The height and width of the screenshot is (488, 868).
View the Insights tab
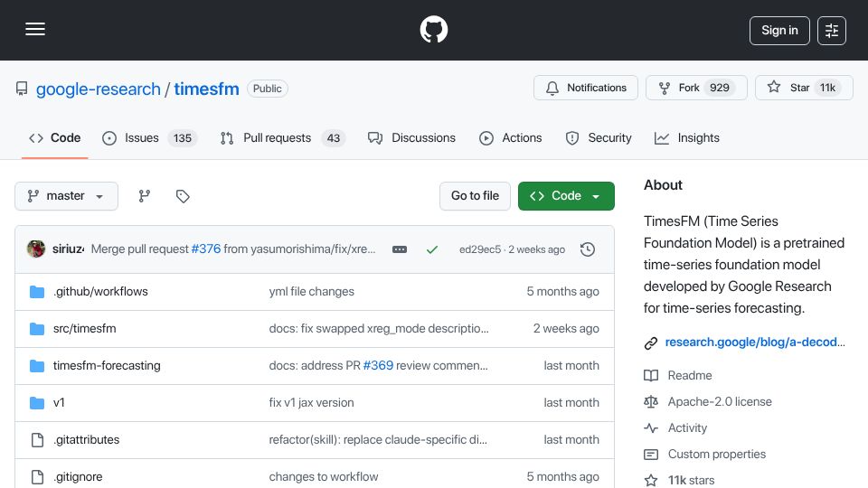pyautogui.click(x=686, y=137)
